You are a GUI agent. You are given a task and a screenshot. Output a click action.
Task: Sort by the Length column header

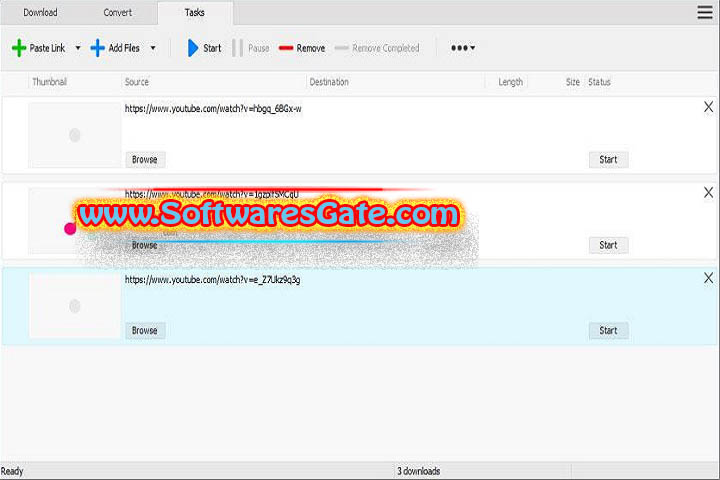511,82
